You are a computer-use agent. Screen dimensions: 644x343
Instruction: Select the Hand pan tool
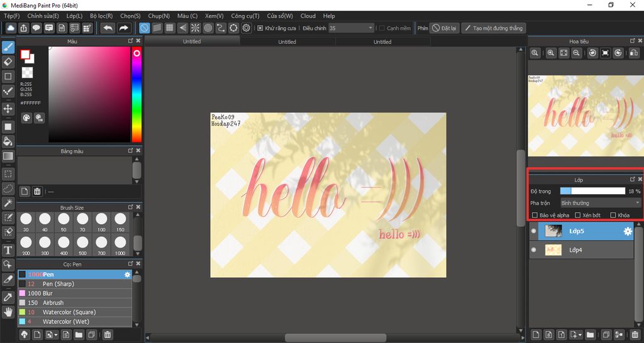pyautogui.click(x=8, y=312)
